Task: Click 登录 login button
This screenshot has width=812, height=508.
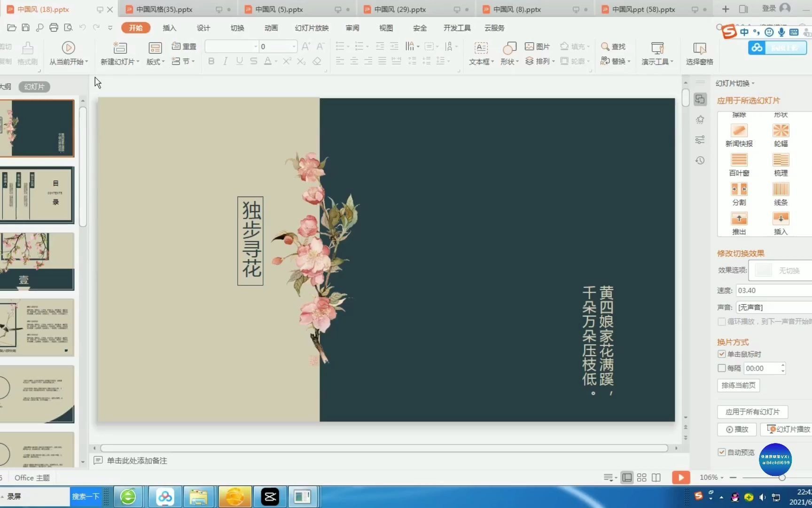Action: click(776, 8)
